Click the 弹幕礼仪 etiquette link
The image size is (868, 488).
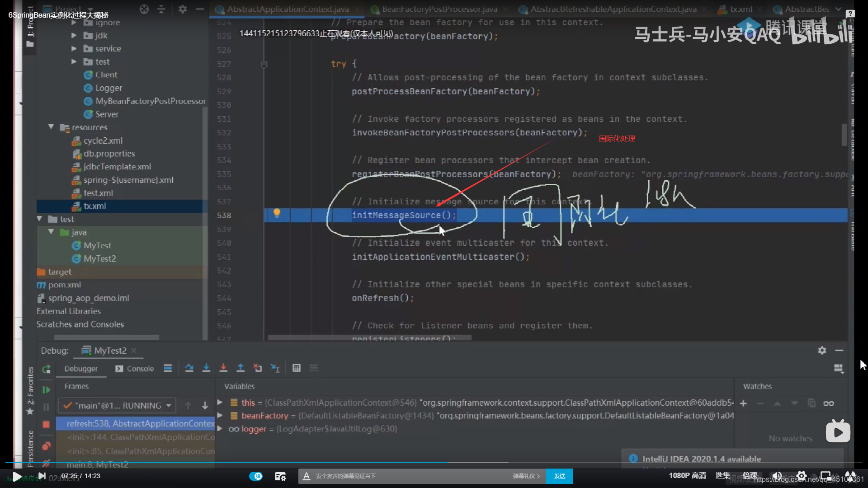pos(526,476)
